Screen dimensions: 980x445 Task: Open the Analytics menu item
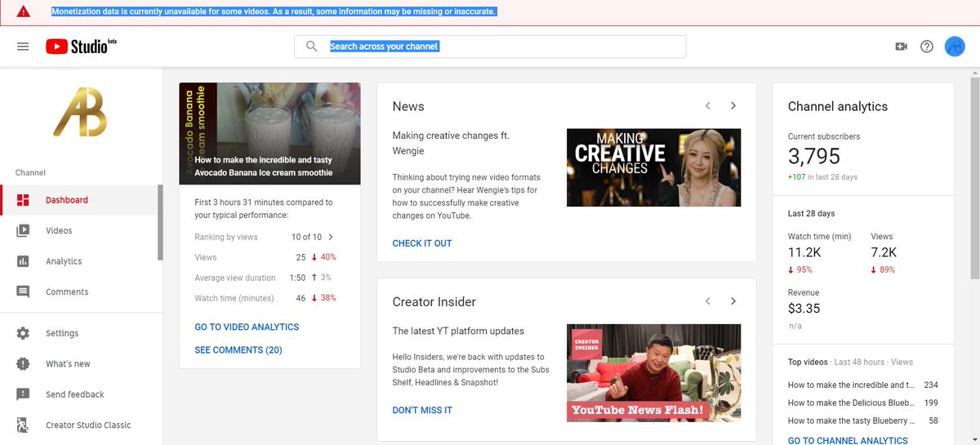click(x=79, y=261)
